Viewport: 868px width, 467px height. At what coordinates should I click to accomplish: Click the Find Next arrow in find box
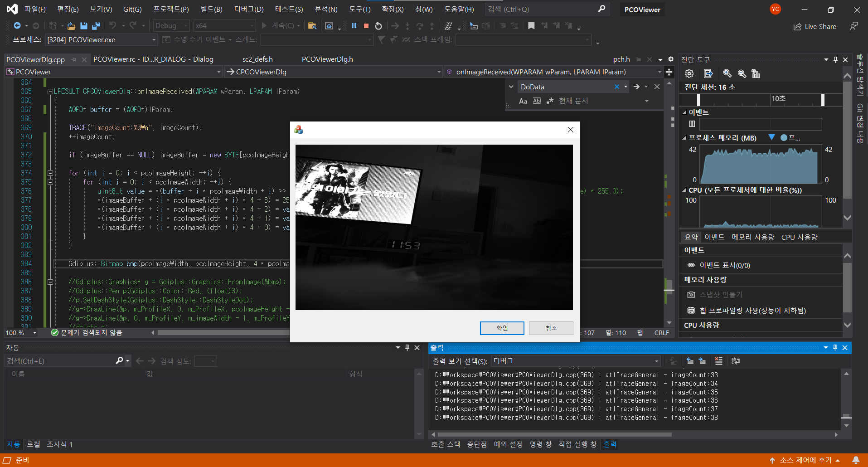coord(636,87)
